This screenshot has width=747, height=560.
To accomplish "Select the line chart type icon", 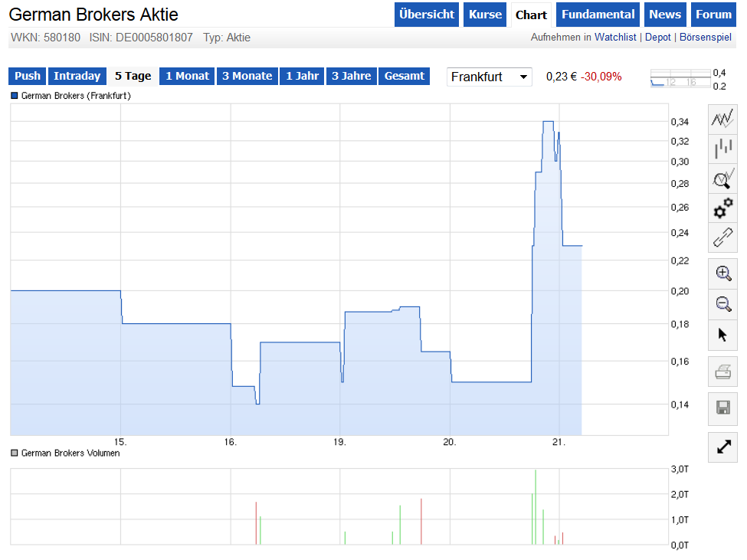I will click(722, 119).
